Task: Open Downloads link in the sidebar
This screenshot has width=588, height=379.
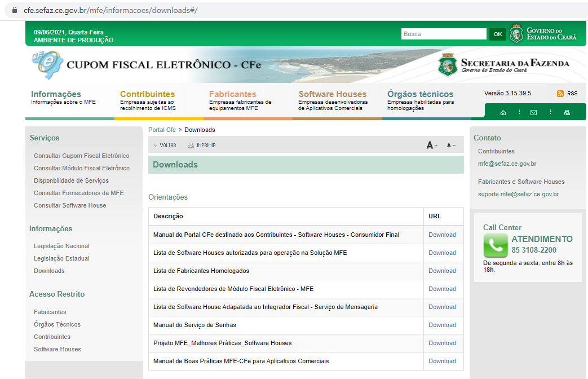Action: pyautogui.click(x=49, y=271)
